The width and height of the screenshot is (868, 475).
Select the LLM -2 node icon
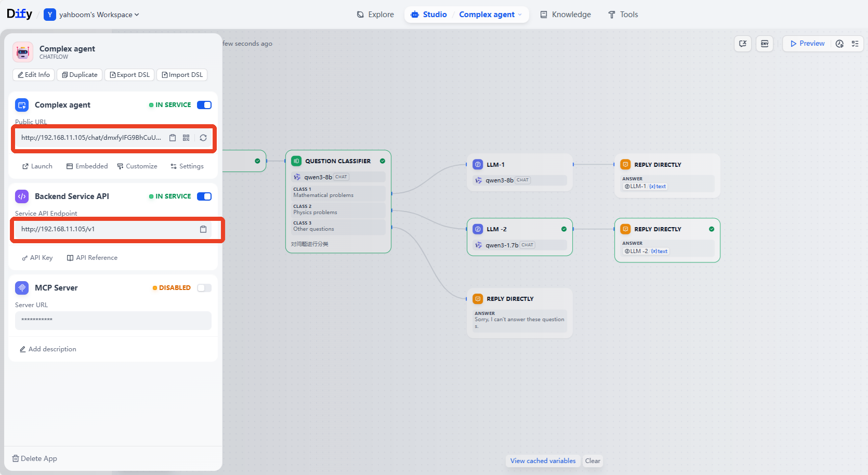478,229
